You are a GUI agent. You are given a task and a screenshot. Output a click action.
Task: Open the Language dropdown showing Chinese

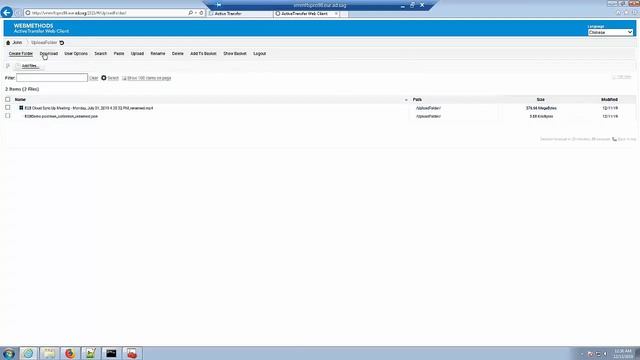(x=610, y=32)
